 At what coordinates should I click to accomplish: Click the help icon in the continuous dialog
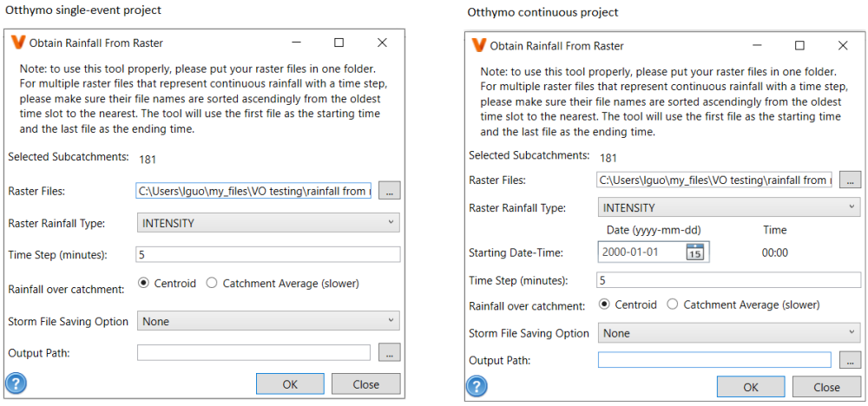click(x=476, y=387)
